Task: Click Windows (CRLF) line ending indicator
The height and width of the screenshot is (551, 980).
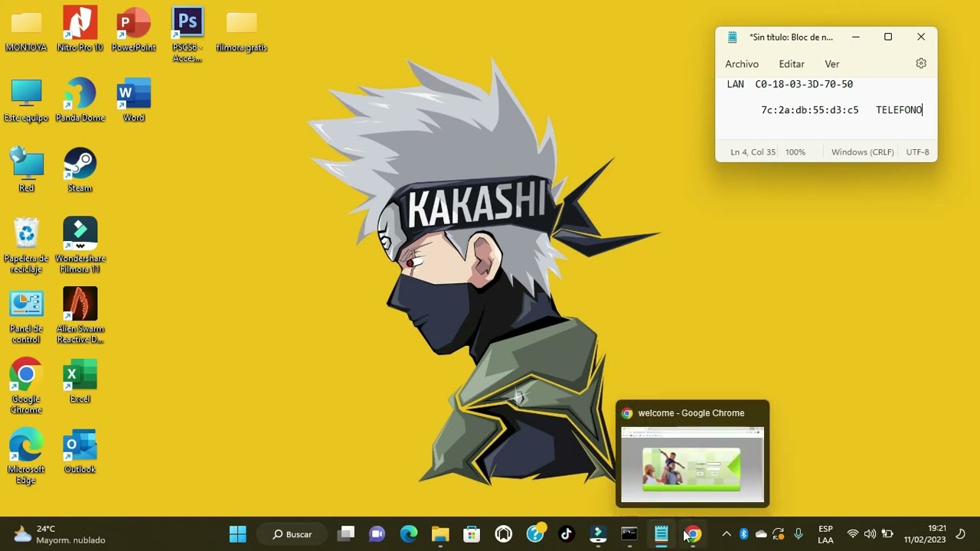Action: click(863, 152)
